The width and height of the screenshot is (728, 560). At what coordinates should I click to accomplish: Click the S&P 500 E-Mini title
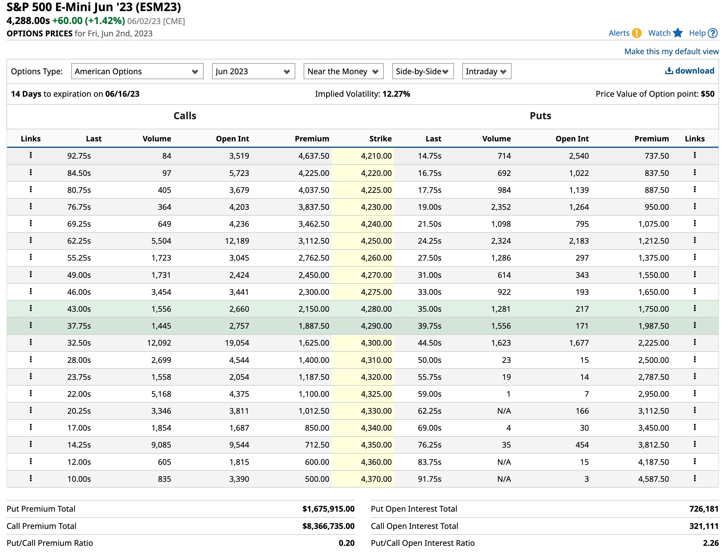click(x=94, y=7)
